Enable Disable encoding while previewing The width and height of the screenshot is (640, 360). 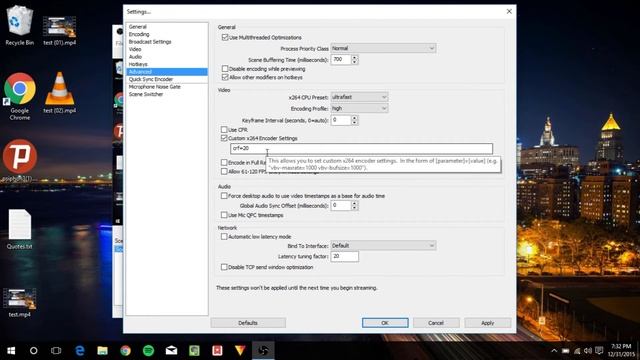click(225, 69)
